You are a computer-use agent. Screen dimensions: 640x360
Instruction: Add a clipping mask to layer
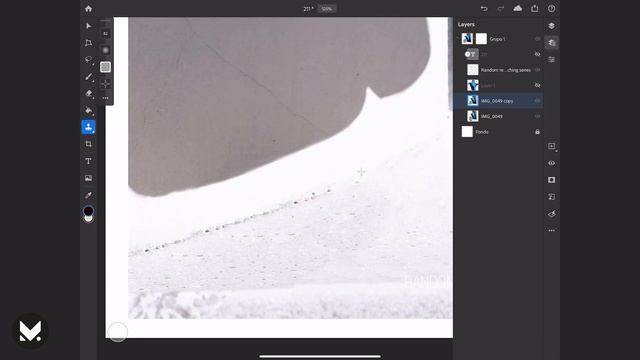[551, 197]
